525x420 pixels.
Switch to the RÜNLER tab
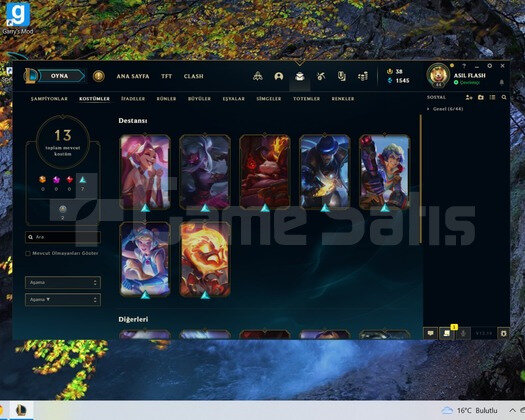click(166, 99)
